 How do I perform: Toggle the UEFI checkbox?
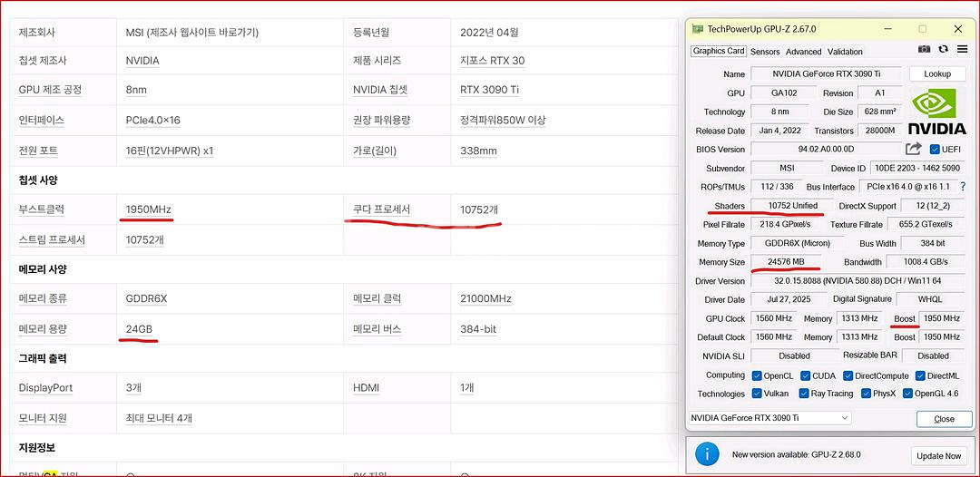[x=935, y=150]
